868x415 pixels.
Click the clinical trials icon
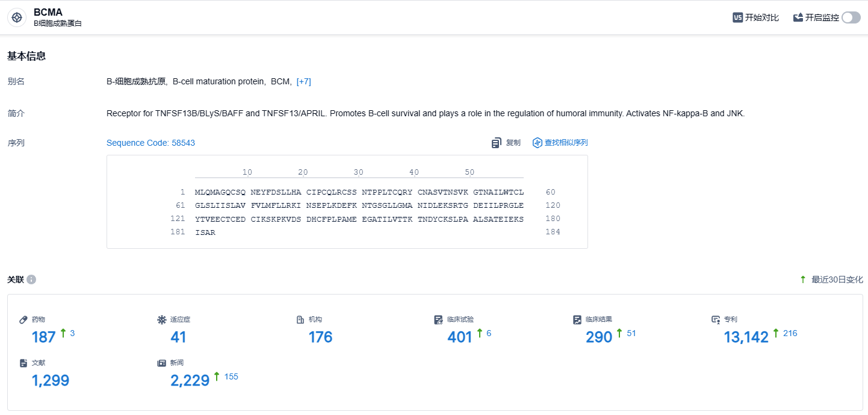tap(438, 319)
